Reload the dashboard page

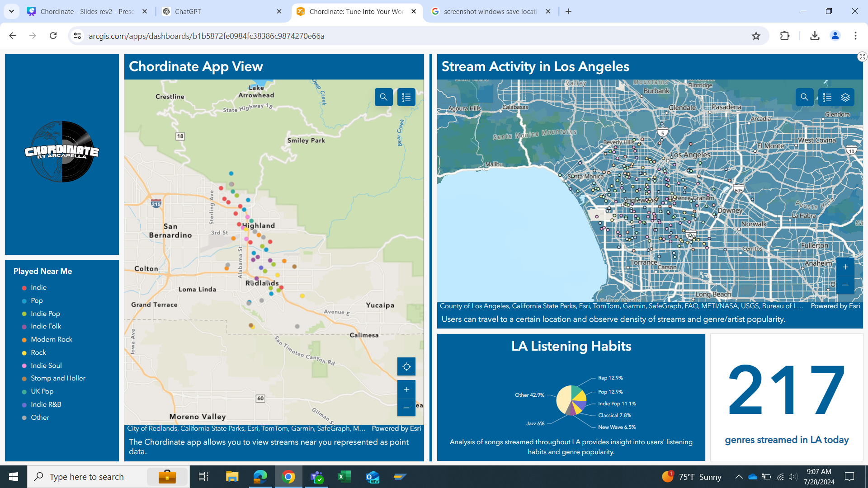click(x=53, y=36)
